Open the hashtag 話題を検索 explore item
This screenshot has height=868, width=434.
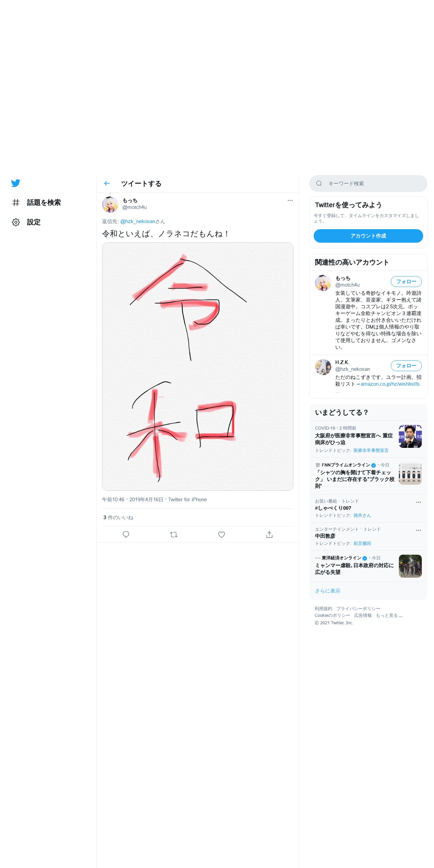click(x=37, y=202)
